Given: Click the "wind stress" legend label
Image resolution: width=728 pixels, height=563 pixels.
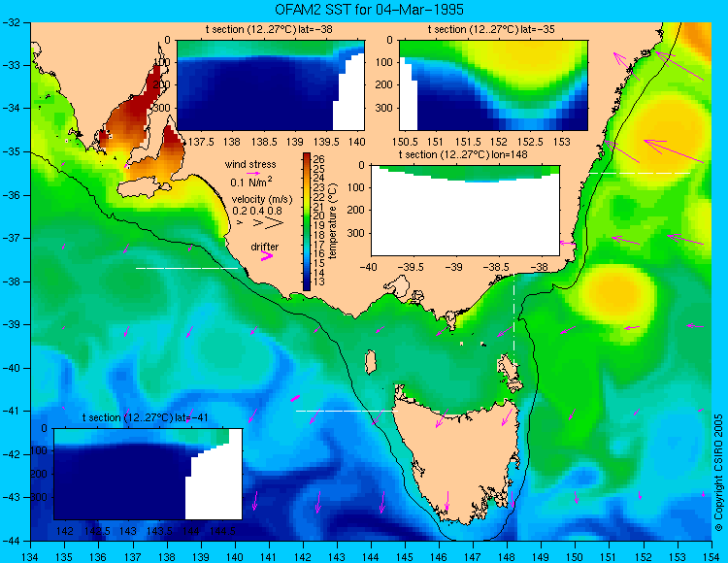Looking at the screenshot, I should (x=250, y=164).
